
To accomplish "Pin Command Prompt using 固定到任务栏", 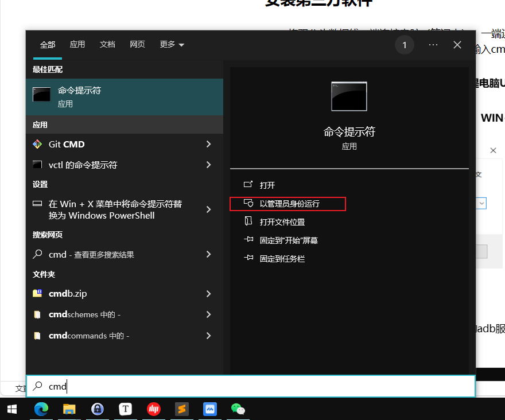I will tap(282, 259).
